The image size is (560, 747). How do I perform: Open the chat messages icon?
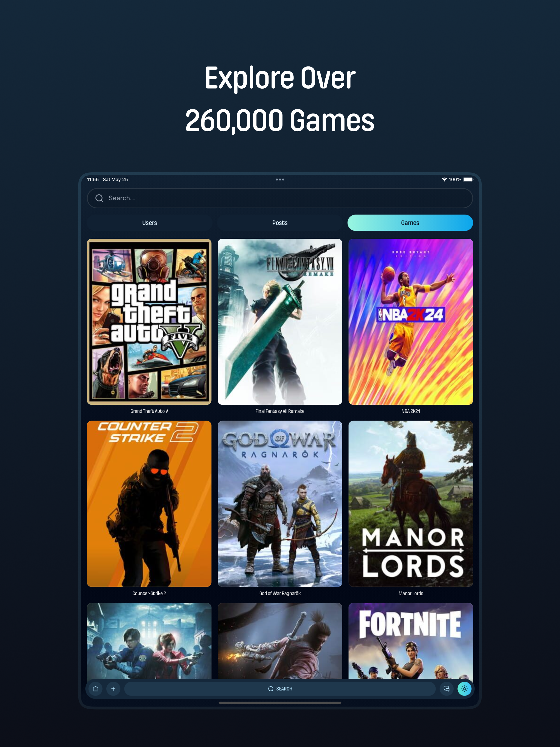446,688
